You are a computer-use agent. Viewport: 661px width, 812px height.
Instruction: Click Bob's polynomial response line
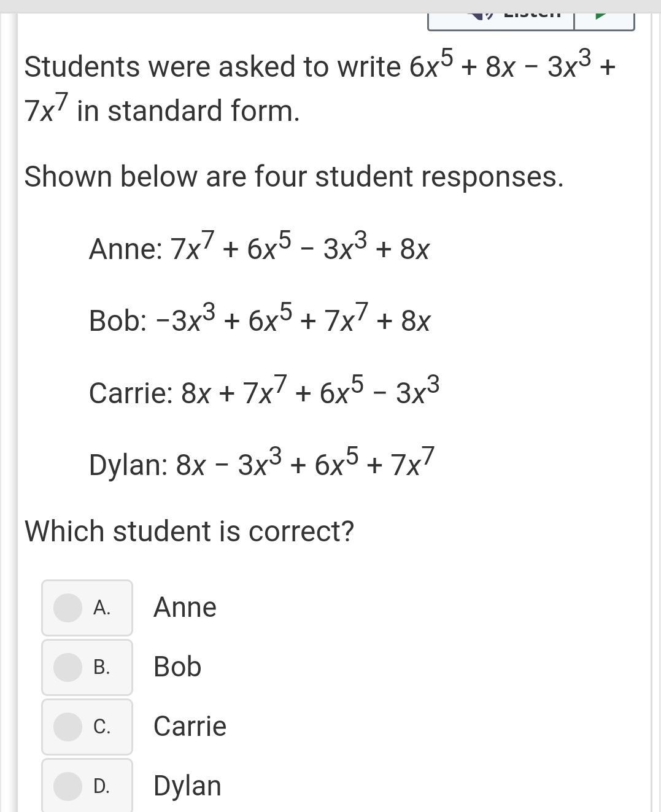point(260,320)
